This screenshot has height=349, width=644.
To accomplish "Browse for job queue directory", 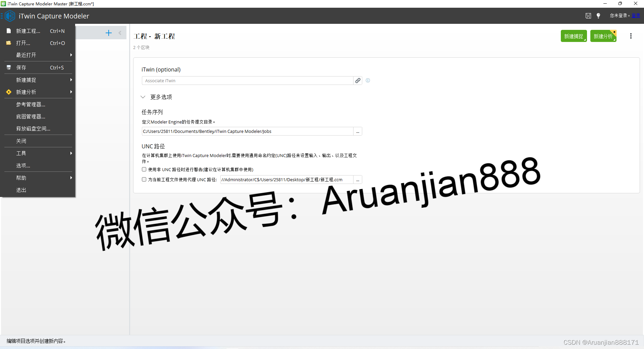I will [358, 131].
